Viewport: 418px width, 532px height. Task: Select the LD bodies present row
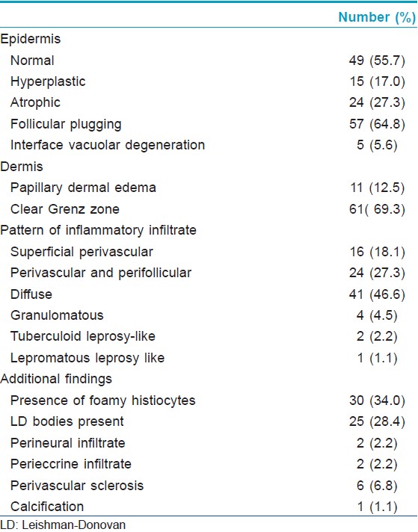[209, 421]
